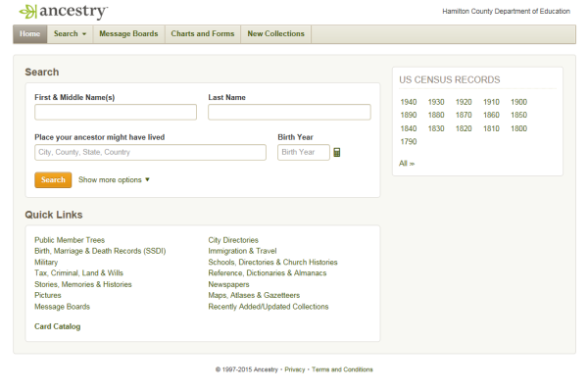588x392 pixels.
Task: Open the 1920 census records
Action: click(464, 102)
